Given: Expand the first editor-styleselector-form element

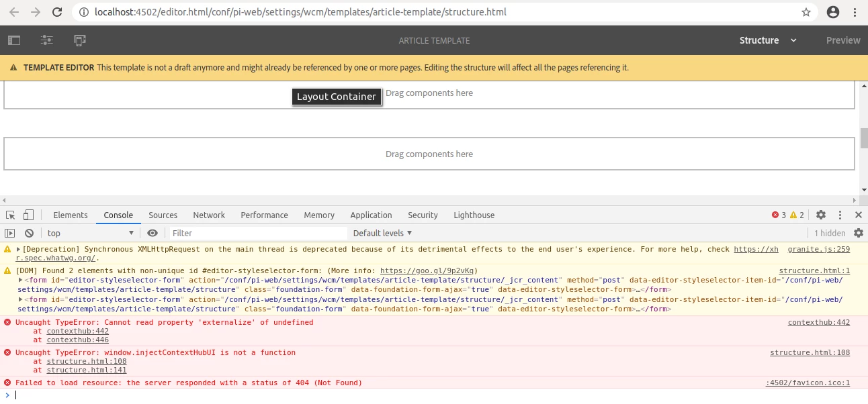Looking at the screenshot, I should (x=21, y=280).
